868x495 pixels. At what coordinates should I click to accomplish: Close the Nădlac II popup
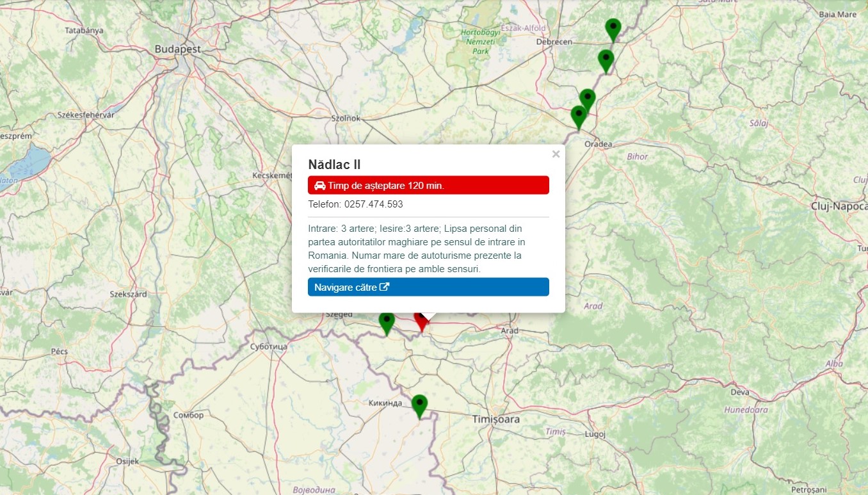(556, 154)
